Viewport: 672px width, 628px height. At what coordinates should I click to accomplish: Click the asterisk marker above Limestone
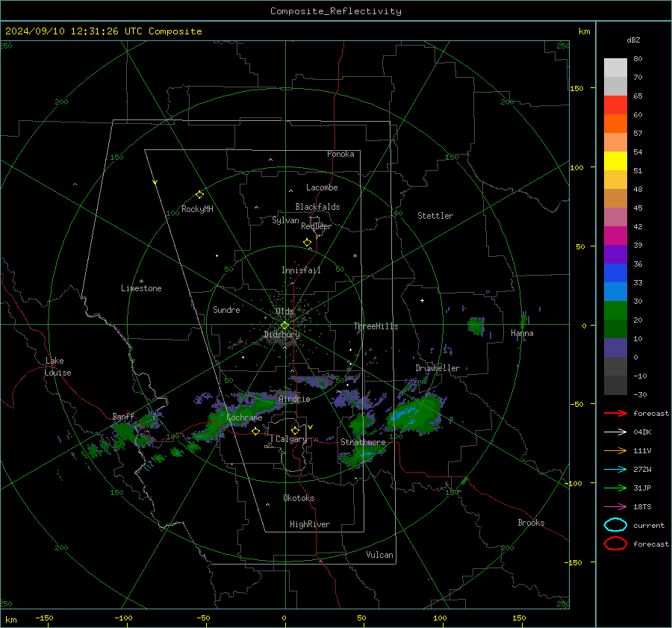click(141, 282)
